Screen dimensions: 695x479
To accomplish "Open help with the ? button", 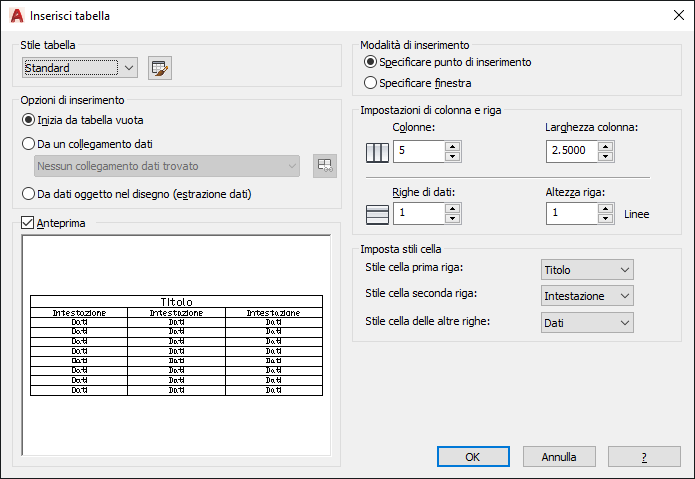I will [644, 456].
